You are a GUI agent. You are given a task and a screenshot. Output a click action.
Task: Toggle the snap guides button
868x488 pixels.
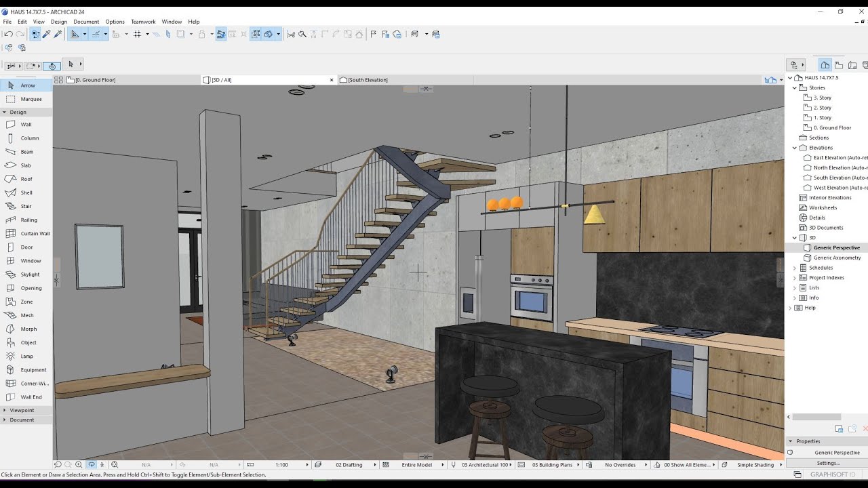click(x=96, y=34)
